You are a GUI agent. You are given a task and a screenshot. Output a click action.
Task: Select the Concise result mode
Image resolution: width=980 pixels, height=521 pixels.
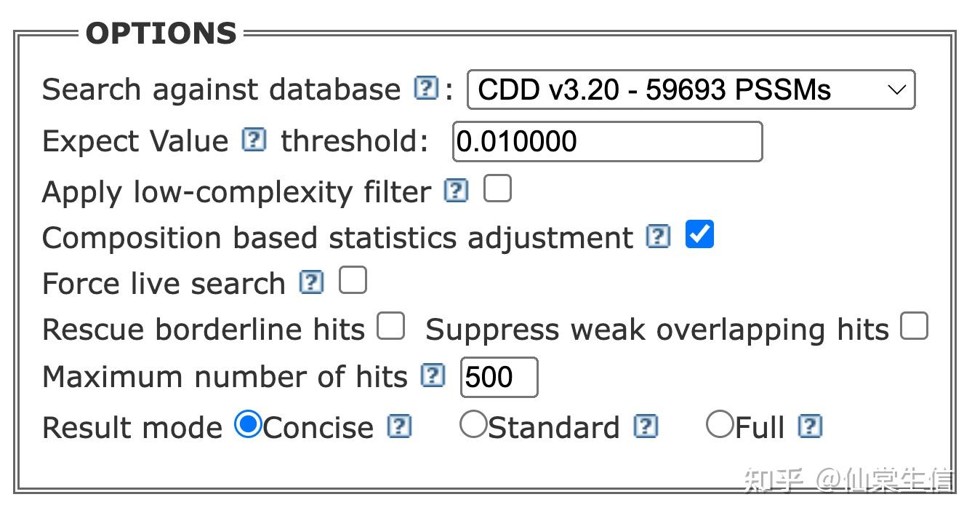[x=248, y=425]
